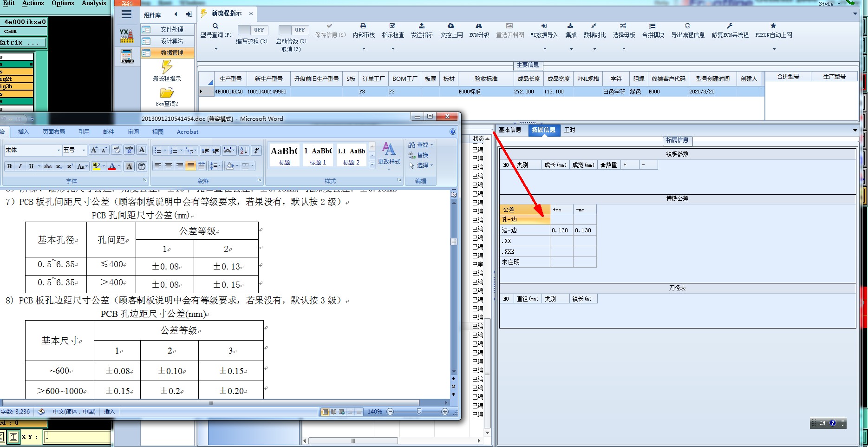
Task: Click the 发送指示 upload icon
Action: tap(422, 26)
